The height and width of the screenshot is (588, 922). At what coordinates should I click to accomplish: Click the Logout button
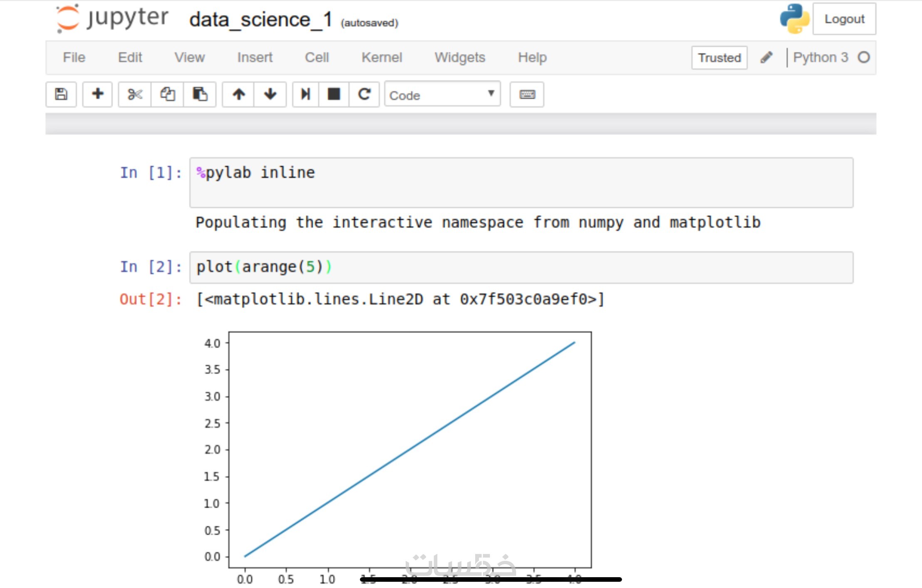[844, 19]
